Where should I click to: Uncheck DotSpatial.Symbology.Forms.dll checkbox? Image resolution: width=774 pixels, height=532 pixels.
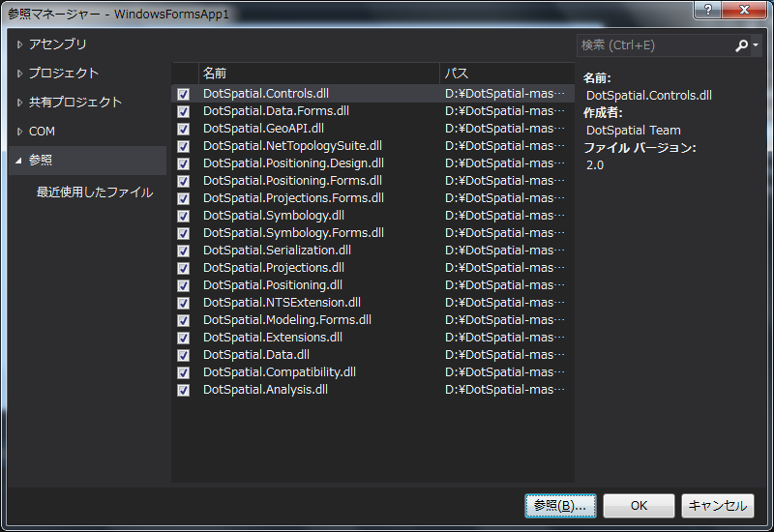click(183, 233)
